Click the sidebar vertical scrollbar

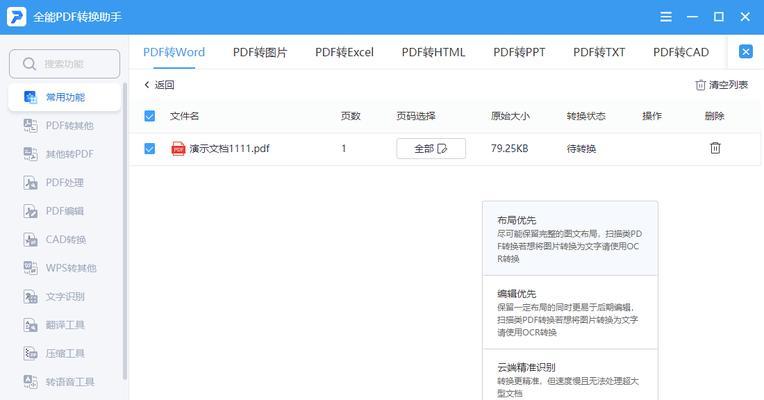(125, 231)
